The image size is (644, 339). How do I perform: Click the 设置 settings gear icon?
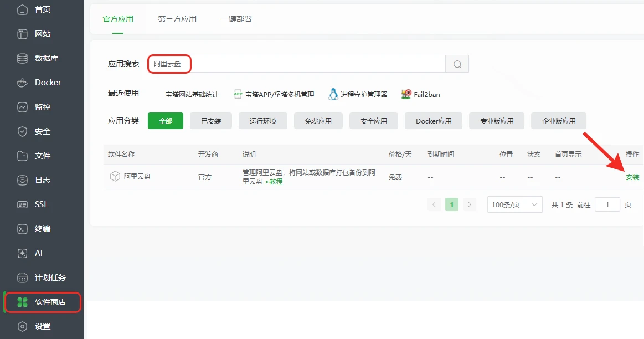pos(22,326)
